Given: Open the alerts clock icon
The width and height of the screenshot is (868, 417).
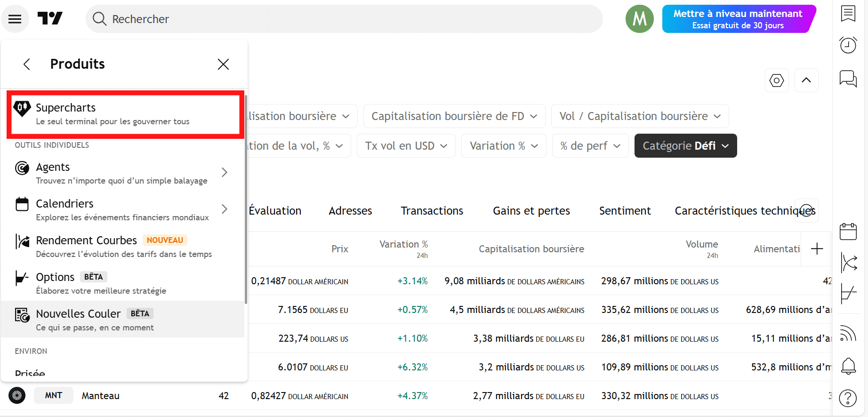Looking at the screenshot, I should (848, 45).
